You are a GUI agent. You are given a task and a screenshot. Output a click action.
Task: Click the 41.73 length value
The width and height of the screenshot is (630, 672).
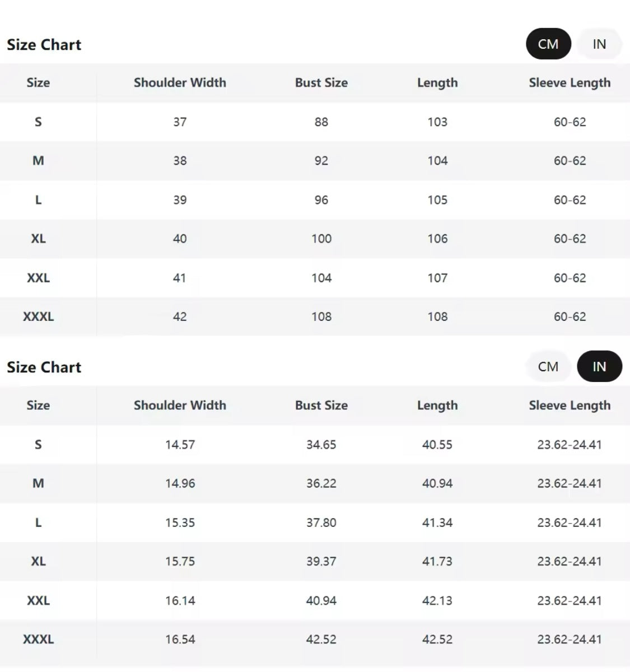click(x=437, y=561)
